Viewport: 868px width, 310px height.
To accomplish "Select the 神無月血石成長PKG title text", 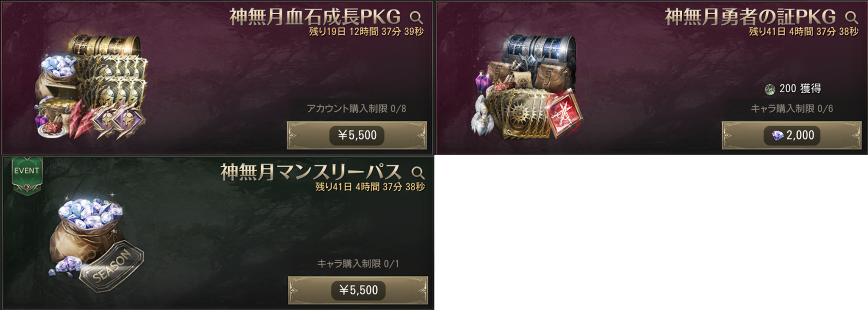I will 315,17.
